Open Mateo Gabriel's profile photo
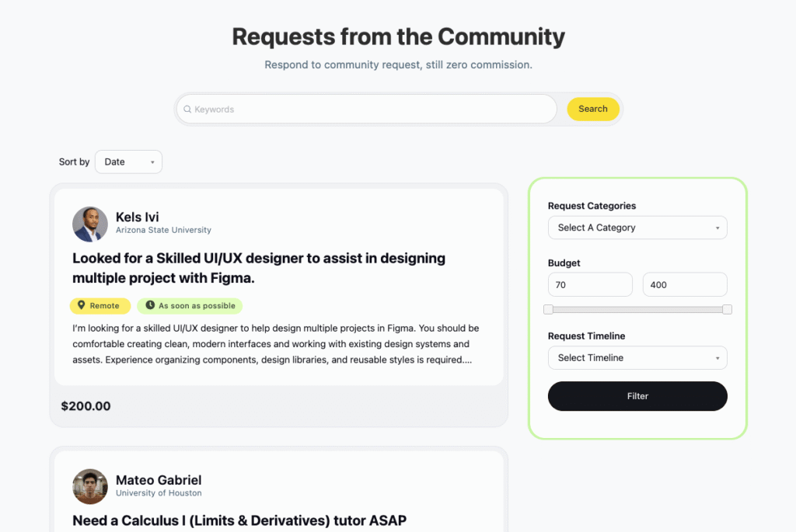The width and height of the screenshot is (796, 532). [90, 486]
